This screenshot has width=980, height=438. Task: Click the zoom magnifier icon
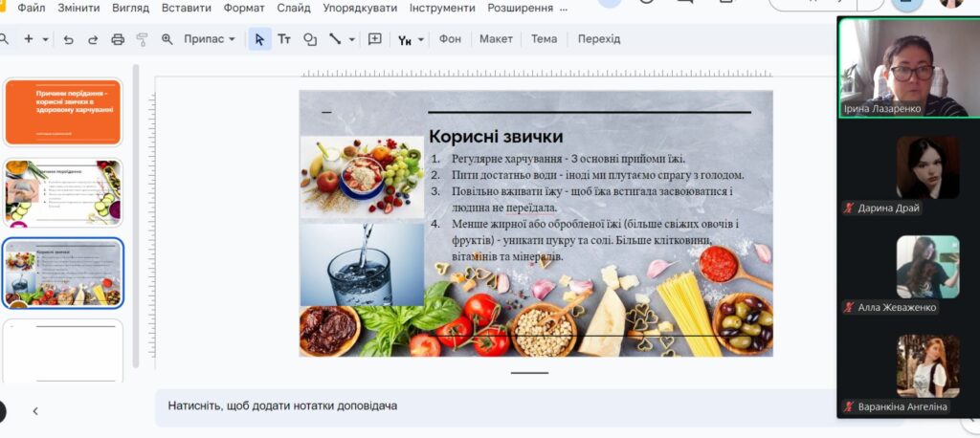[167, 39]
